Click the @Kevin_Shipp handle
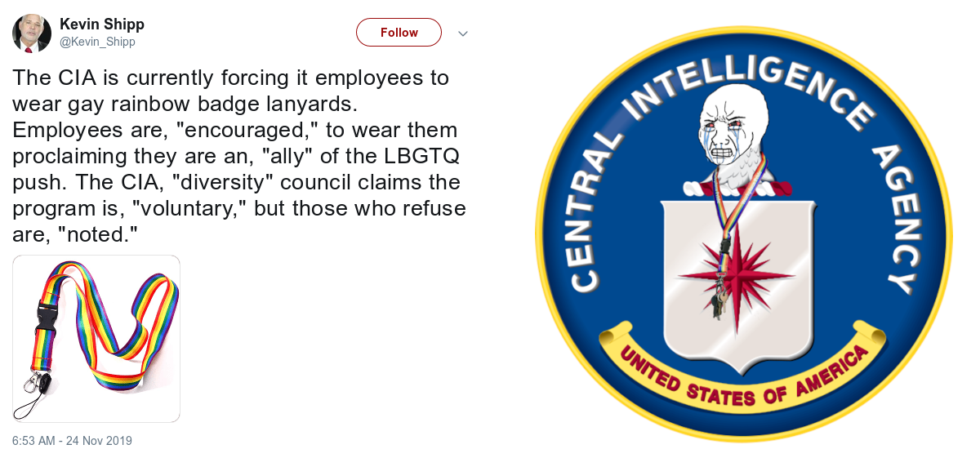980x458 pixels. [97, 42]
